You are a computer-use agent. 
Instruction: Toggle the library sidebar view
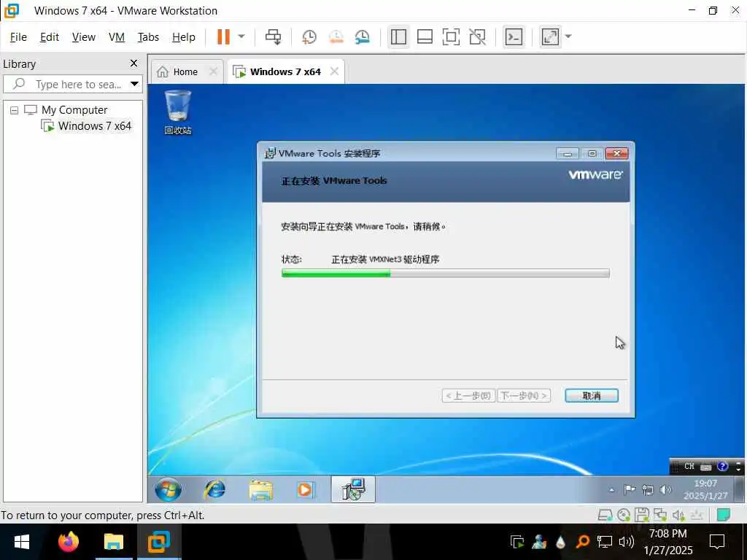point(398,36)
